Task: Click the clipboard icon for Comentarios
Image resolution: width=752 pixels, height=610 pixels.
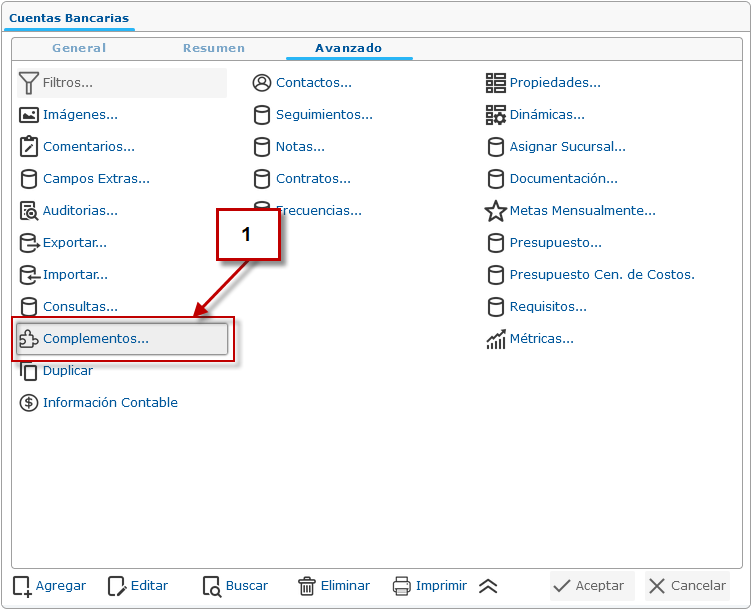Action: (29, 147)
